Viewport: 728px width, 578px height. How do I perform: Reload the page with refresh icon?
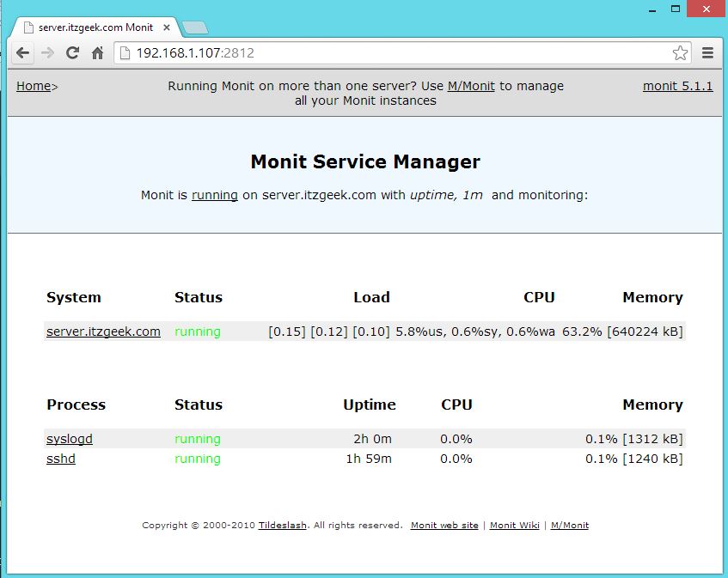pyautogui.click(x=72, y=53)
